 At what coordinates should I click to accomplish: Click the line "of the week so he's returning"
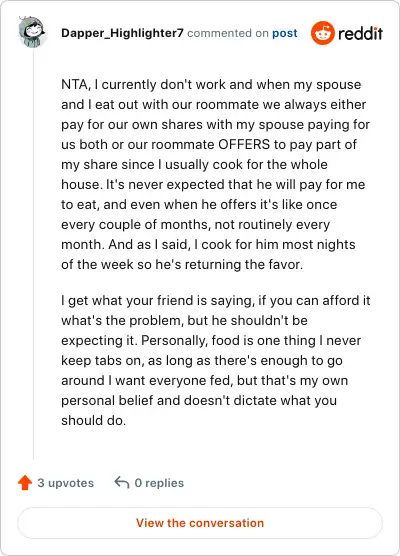pos(182,265)
